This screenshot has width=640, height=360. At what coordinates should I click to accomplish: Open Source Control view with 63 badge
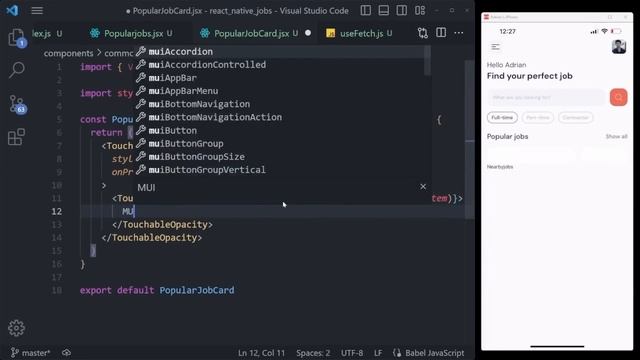(x=17, y=104)
